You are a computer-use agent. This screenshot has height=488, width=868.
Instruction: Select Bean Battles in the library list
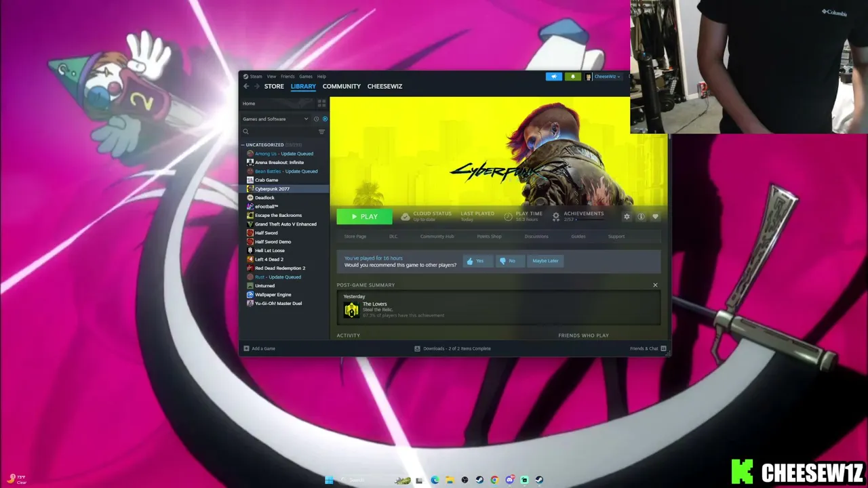point(285,171)
